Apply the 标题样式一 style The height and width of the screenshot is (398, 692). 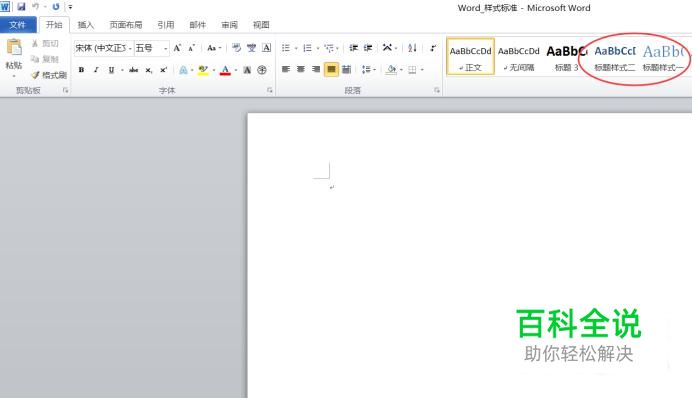coord(663,57)
